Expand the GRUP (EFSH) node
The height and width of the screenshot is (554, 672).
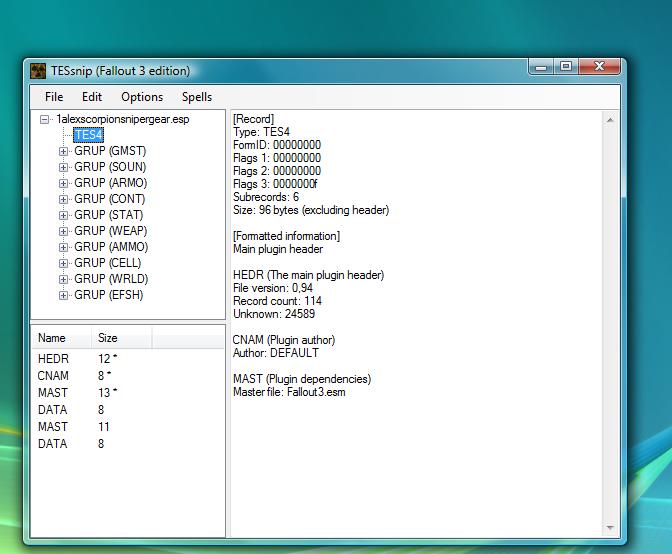[63, 295]
